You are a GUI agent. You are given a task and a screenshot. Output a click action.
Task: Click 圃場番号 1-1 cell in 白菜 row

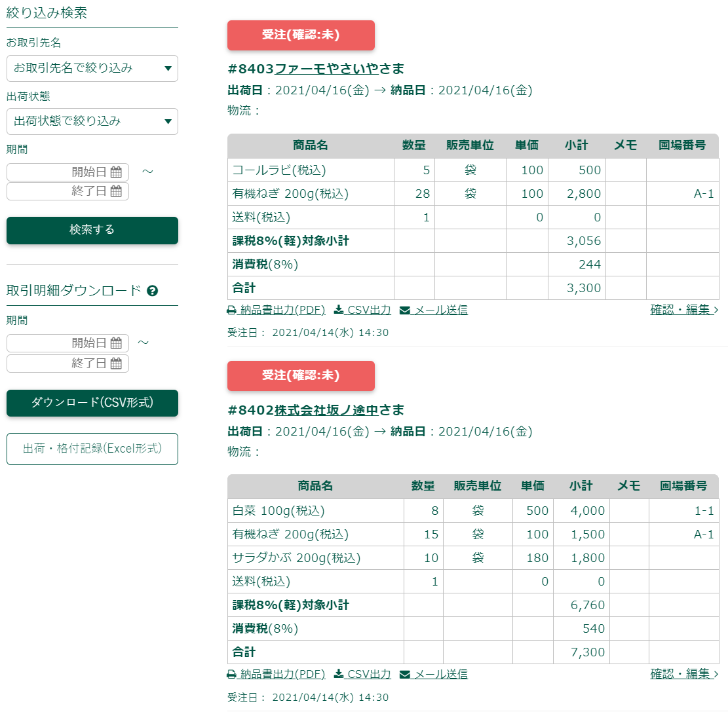tap(684, 511)
